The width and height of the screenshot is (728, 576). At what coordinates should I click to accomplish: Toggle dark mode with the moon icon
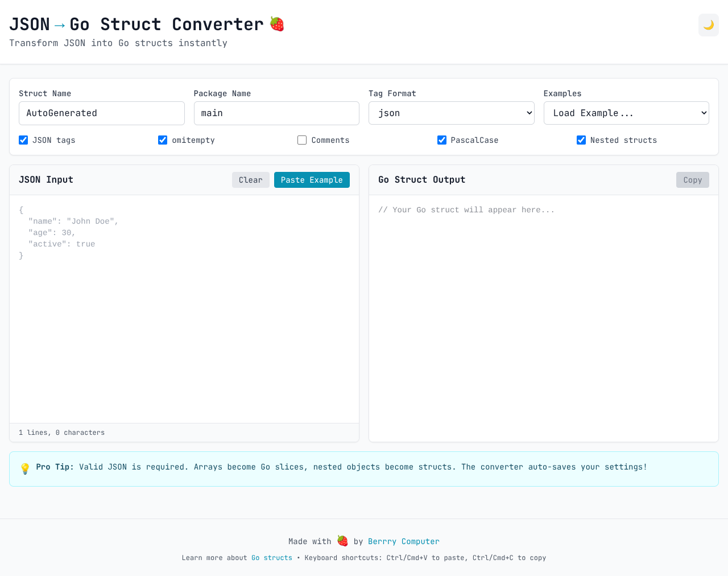(x=708, y=25)
